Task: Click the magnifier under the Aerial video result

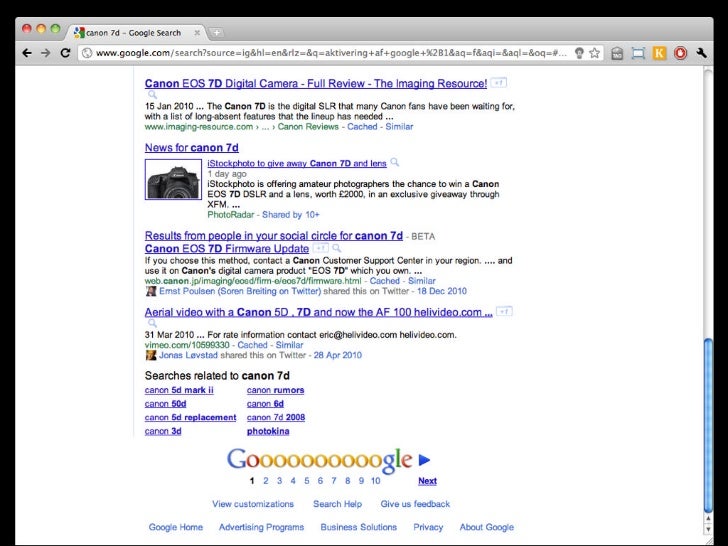Action: (152, 323)
